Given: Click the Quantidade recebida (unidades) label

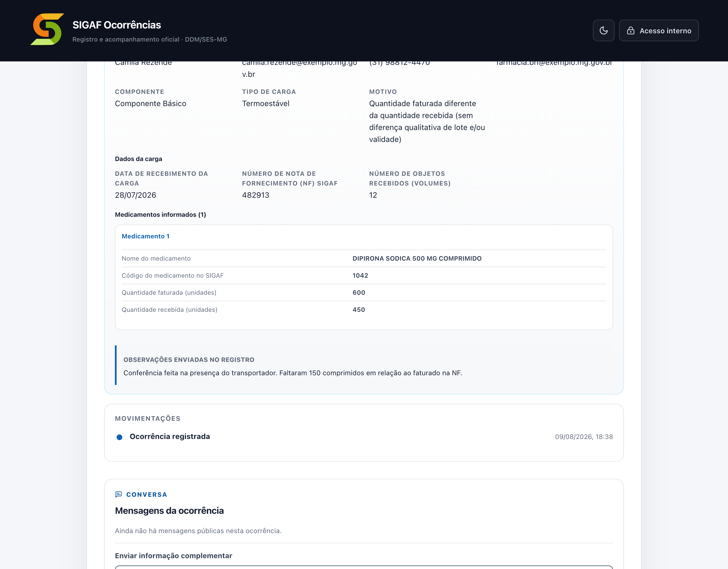Looking at the screenshot, I should 169,310.
